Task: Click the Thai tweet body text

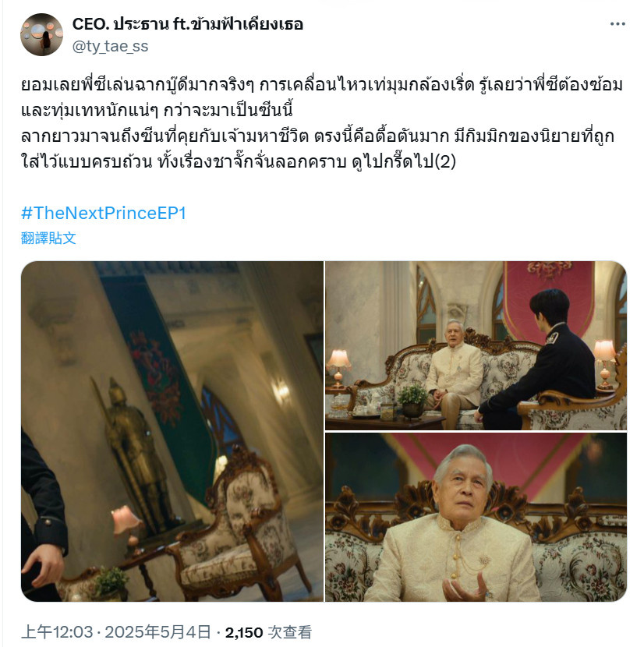Action: [x=322, y=123]
